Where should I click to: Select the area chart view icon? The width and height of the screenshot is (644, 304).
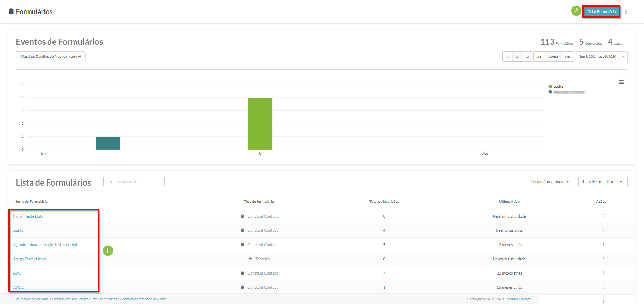[527, 57]
